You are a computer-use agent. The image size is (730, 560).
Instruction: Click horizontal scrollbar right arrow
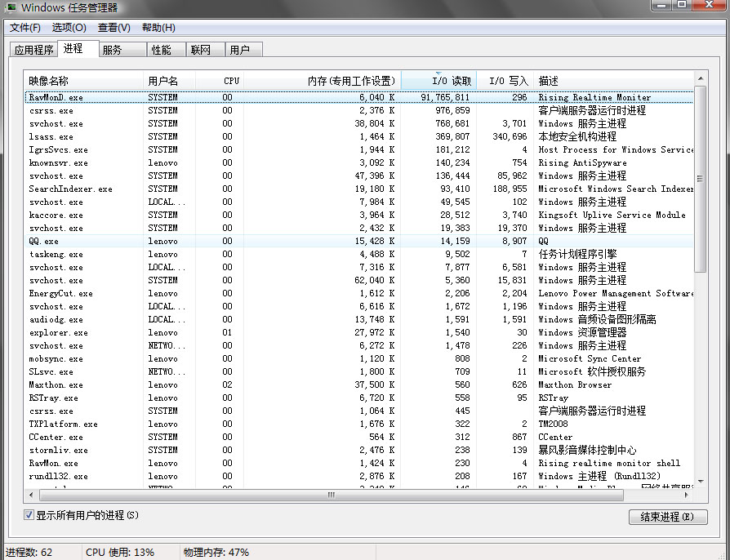[x=686, y=495]
